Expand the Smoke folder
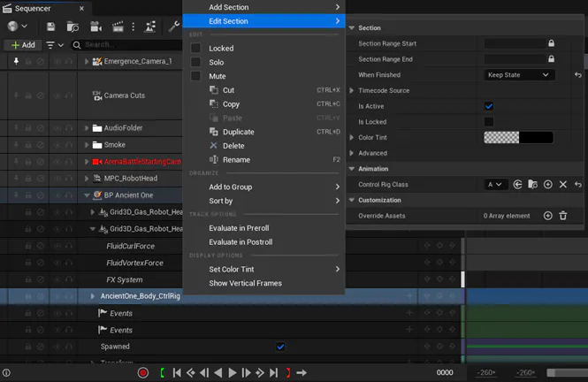 click(x=87, y=145)
